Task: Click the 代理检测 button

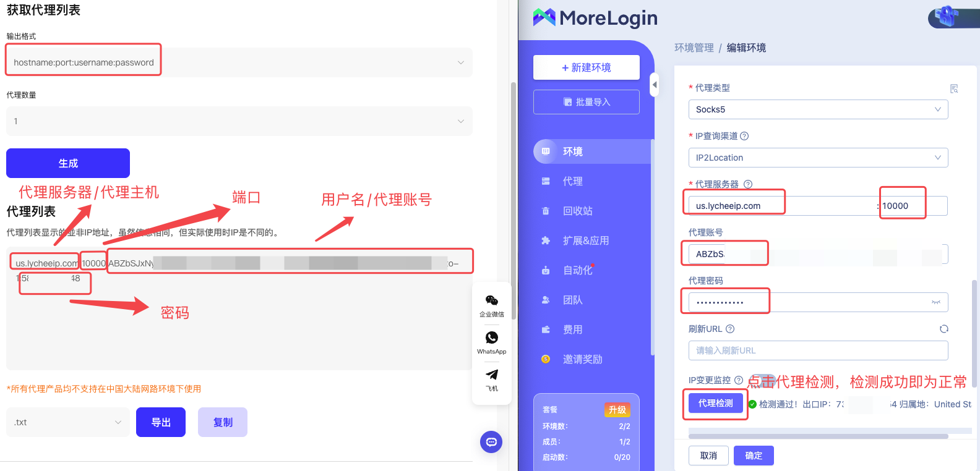Action: pyautogui.click(x=716, y=403)
